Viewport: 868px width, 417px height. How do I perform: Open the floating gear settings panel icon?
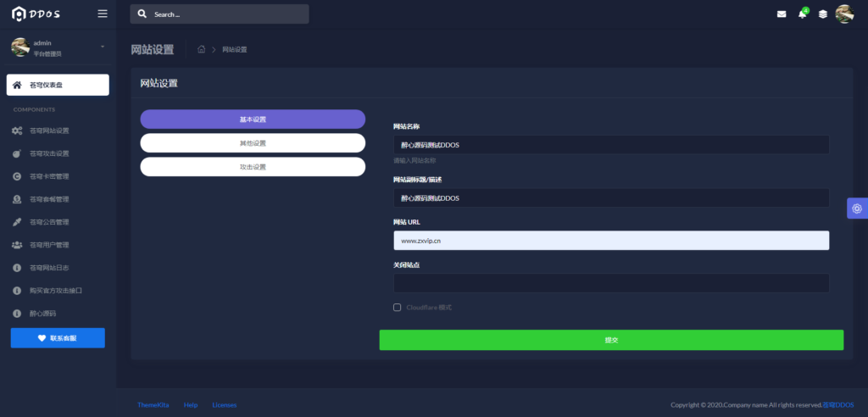tap(857, 208)
